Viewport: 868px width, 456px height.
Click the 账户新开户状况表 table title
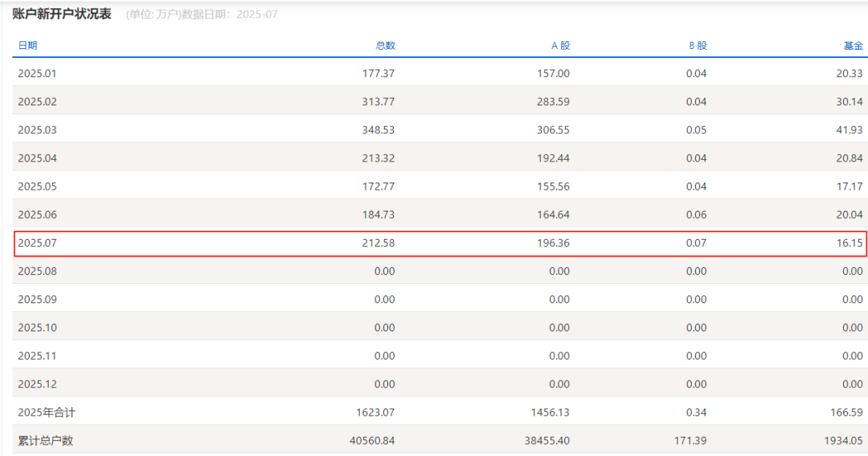coord(62,14)
